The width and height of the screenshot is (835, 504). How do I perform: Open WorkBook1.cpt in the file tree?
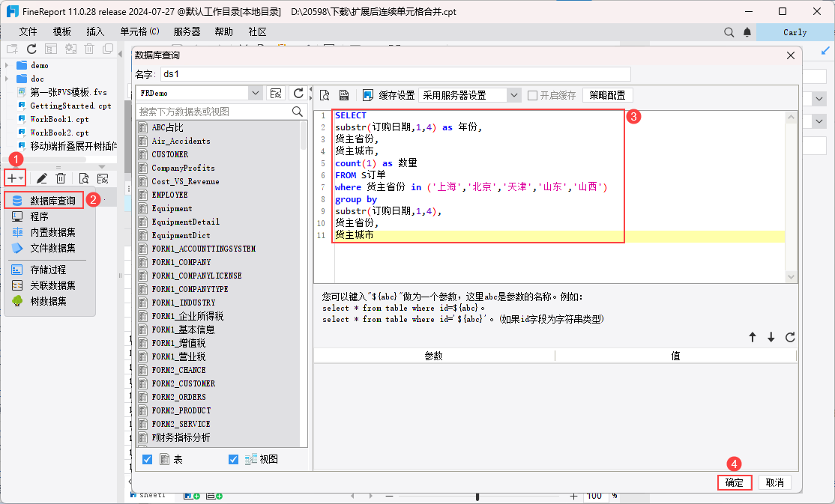[x=60, y=119]
